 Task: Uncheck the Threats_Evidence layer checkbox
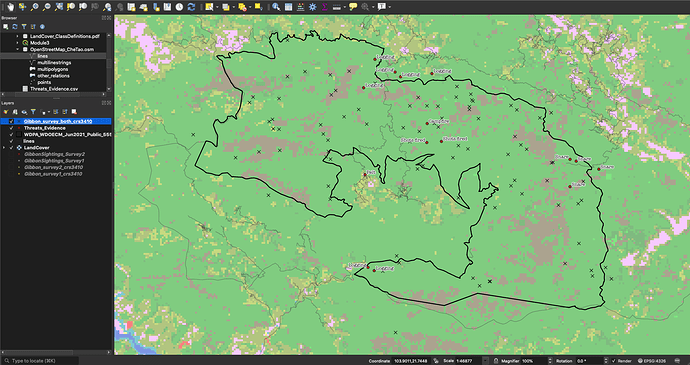click(x=11, y=128)
